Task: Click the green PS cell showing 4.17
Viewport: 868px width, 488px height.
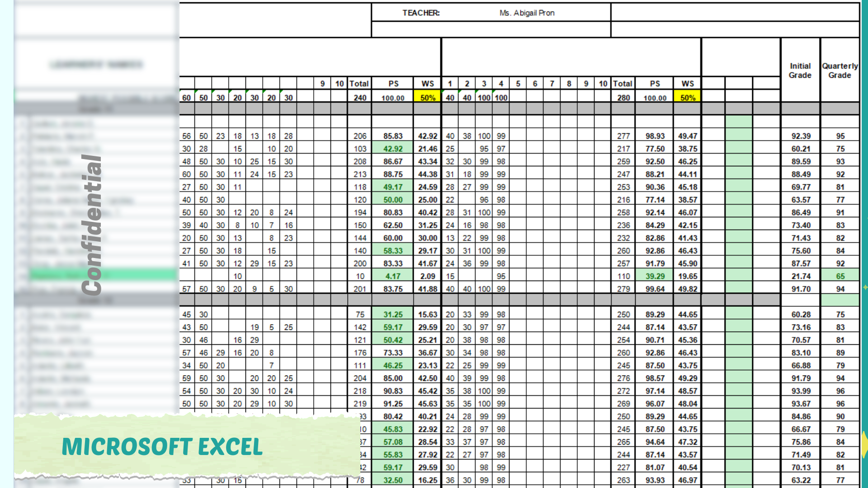Action: pyautogui.click(x=392, y=276)
